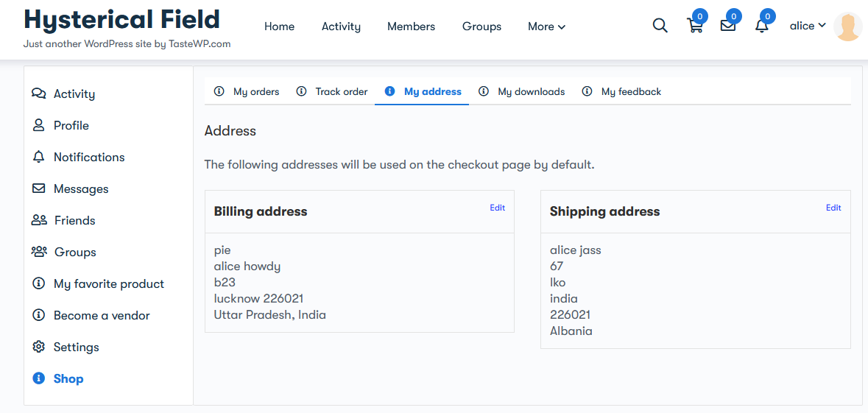Open Settings gear in sidebar
This screenshot has width=868, height=413.
38,347
